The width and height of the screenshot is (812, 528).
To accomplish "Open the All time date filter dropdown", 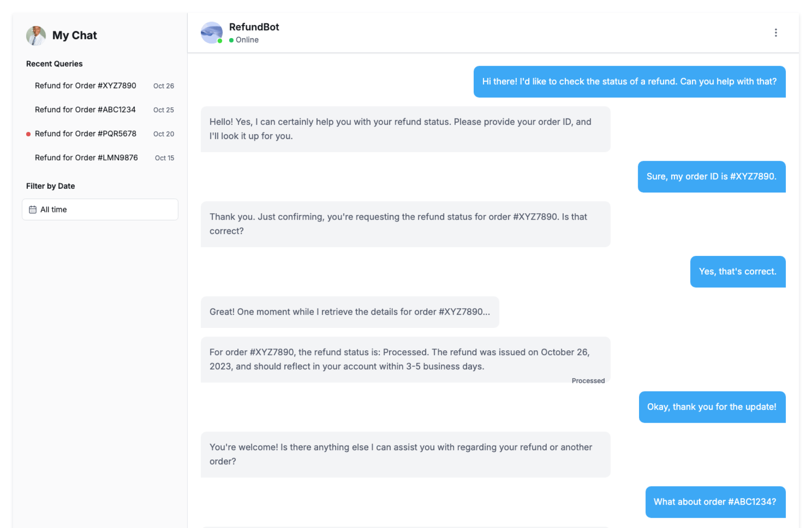I will click(100, 210).
